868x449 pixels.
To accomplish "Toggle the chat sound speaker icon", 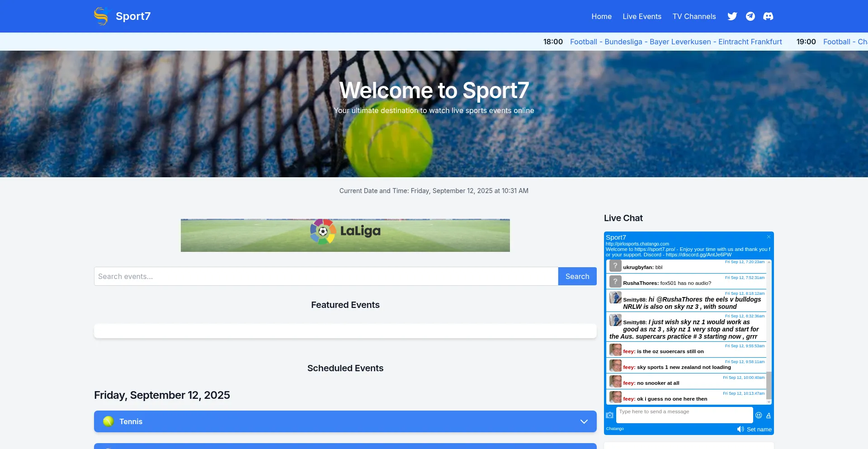I will [x=740, y=429].
